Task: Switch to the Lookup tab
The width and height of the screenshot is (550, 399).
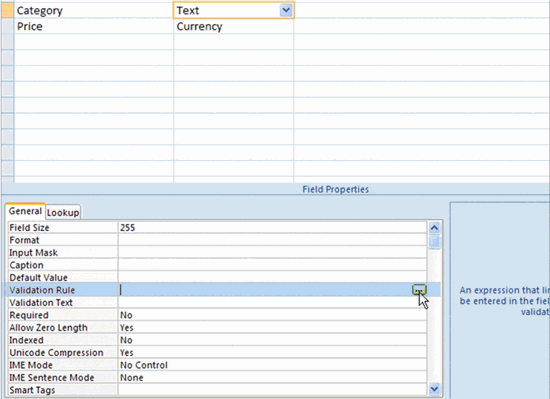Action: [63, 212]
